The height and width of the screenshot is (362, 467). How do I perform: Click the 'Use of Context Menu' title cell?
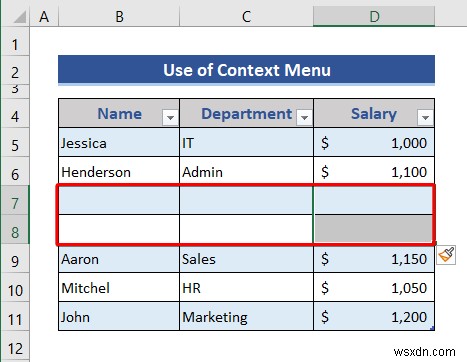point(246,70)
